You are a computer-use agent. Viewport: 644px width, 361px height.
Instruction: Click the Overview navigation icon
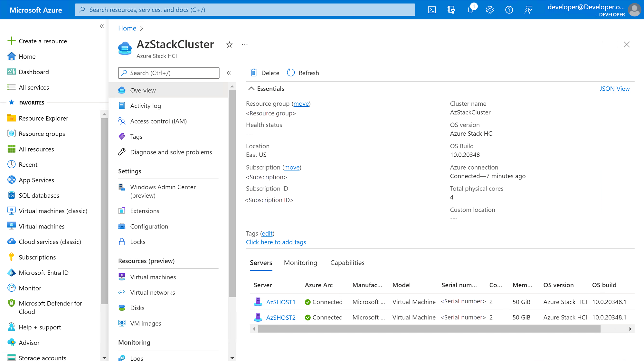122,90
